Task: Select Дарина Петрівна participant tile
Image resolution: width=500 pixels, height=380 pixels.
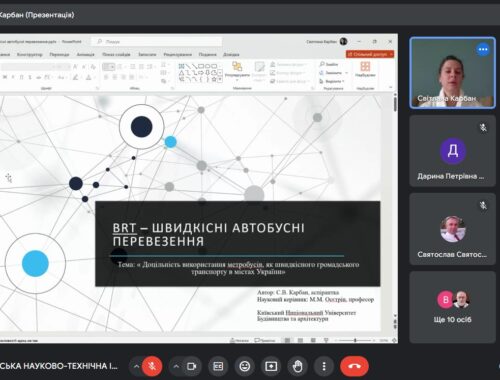Action: pos(452,151)
